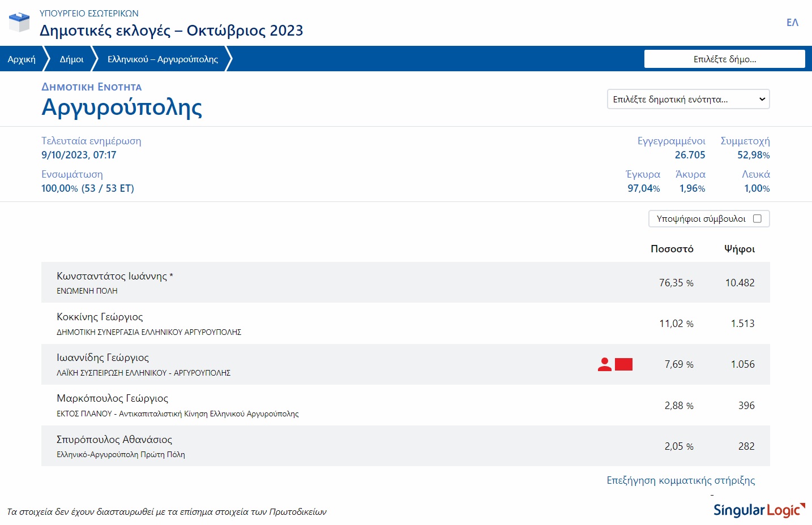The height and width of the screenshot is (525, 812).
Task: Click ΔΗΜΟΤΙΚΗ ΣΥΝΕΡΓΑΣΙΑ ΕΛΛΗΝΙΚΟΥ ΑΡΓΥΡΟΥΠΟΛΗΣ label
Action: [149, 332]
